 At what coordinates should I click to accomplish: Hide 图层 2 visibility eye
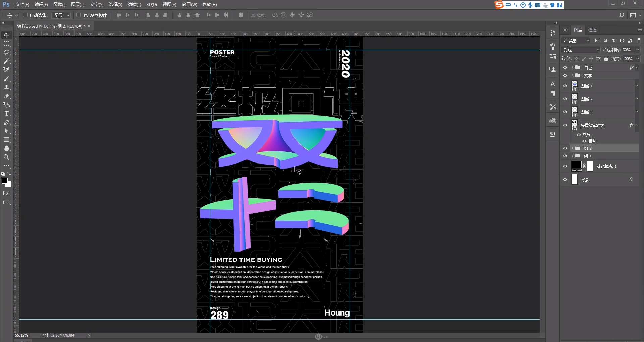pos(565,99)
